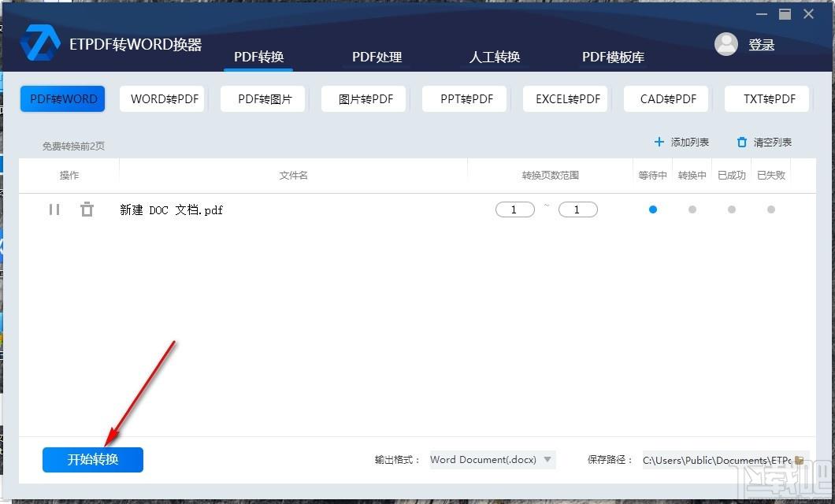Close the ETPDF window
This screenshot has width=835, height=504.
coord(808,14)
